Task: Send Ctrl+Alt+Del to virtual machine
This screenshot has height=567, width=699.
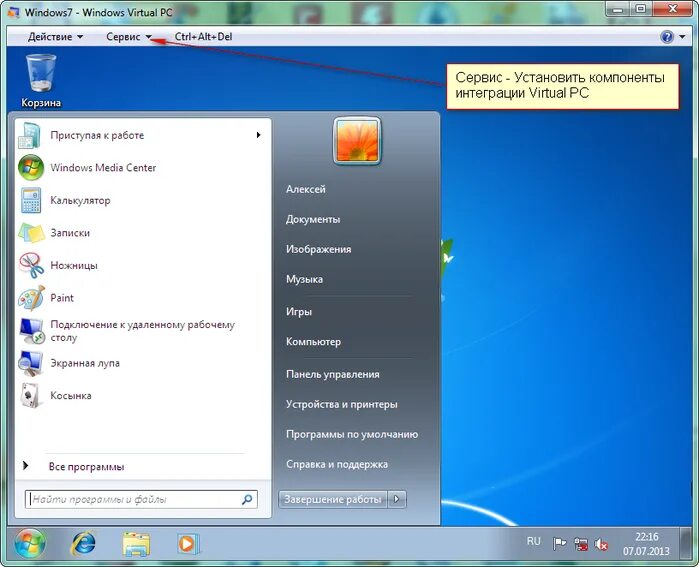Action: pos(203,37)
